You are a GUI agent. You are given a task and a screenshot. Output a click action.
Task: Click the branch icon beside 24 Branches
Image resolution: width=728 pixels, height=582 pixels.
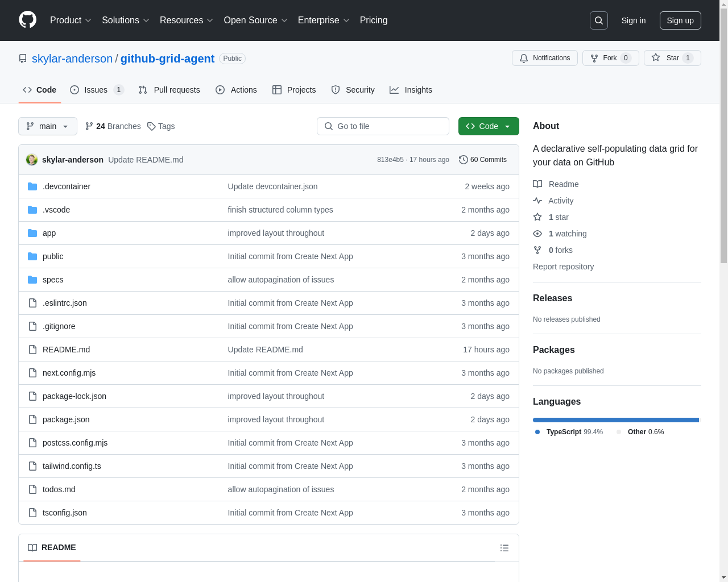point(89,126)
